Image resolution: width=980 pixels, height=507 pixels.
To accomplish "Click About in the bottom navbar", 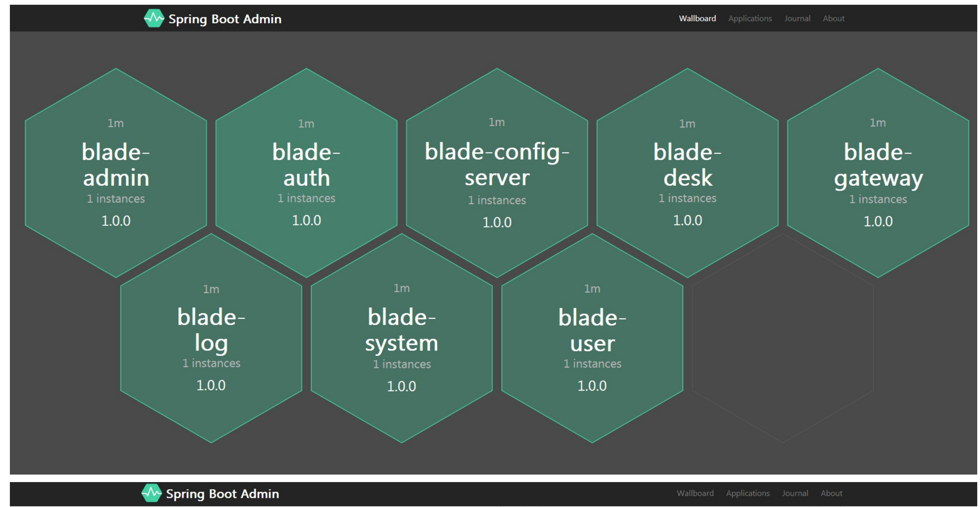I will coord(831,493).
